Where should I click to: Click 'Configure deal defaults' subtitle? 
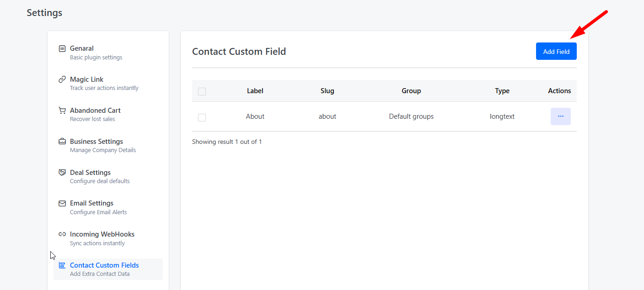click(x=100, y=181)
